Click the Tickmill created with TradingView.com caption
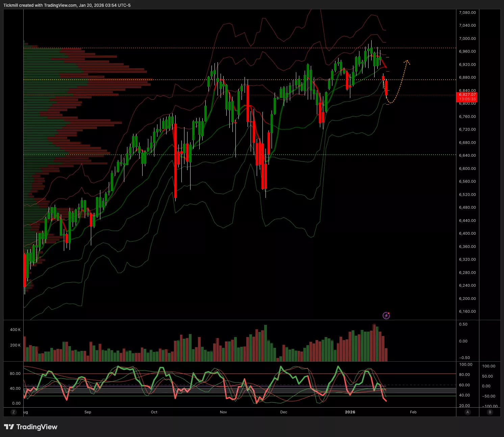 tap(67, 5)
